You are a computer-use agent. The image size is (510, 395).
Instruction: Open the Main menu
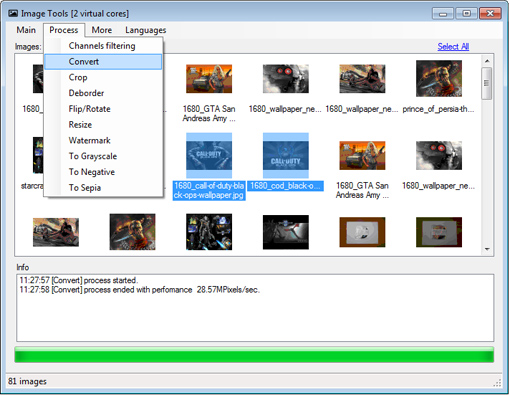point(26,30)
